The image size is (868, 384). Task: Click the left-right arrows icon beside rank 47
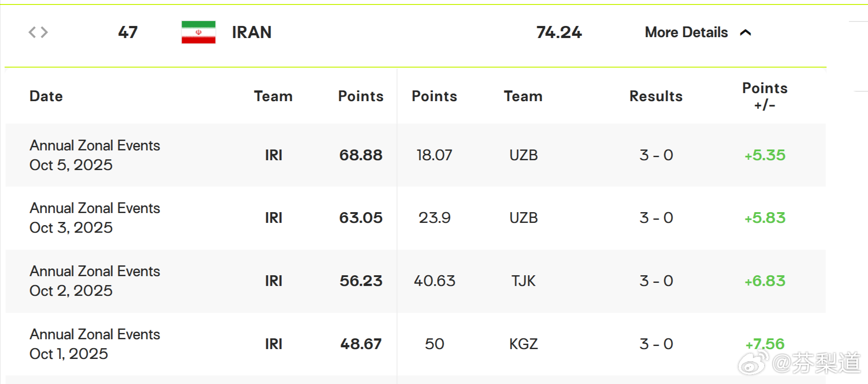point(38,32)
